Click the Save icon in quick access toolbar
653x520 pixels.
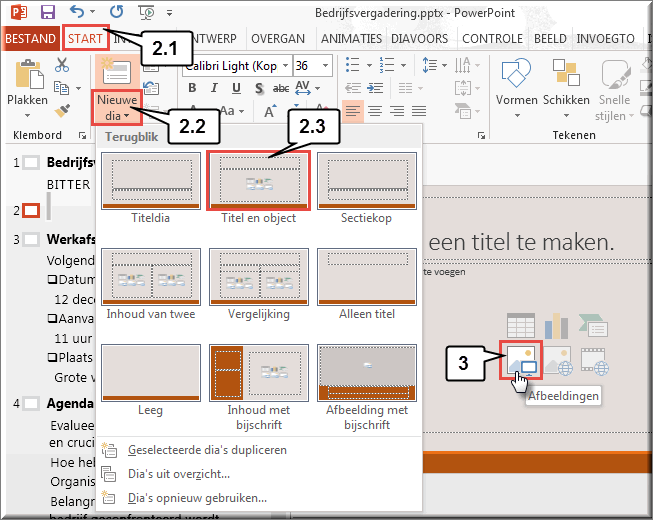[48, 12]
